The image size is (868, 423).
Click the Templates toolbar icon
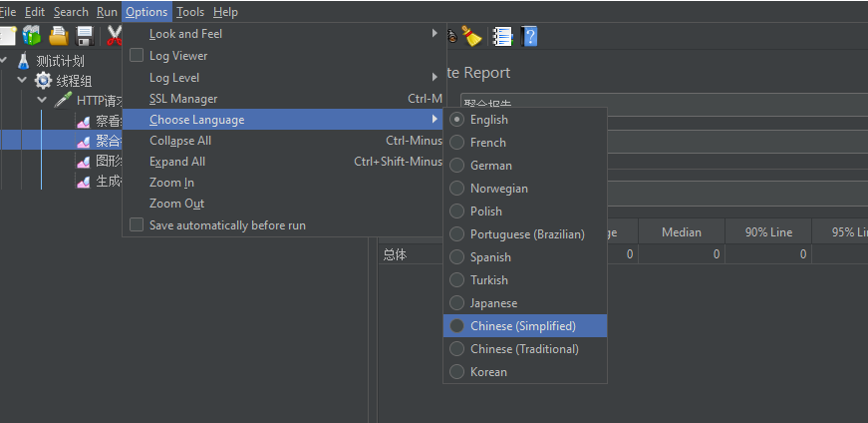(33, 36)
